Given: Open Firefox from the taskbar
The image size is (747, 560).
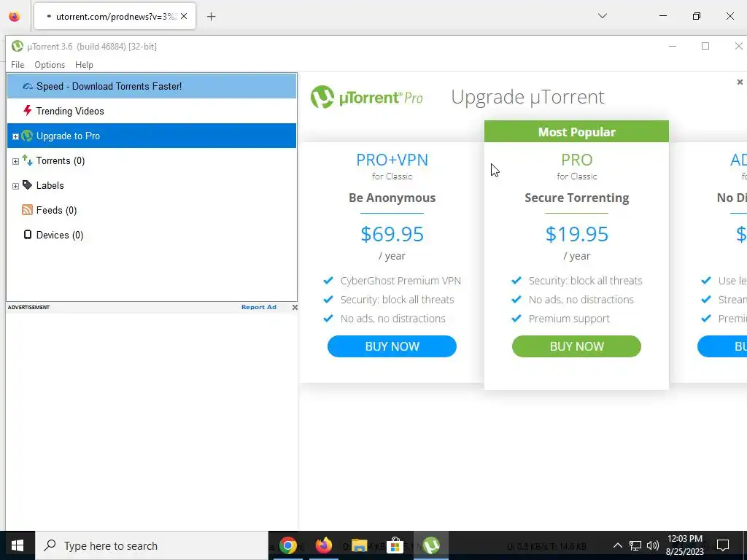Looking at the screenshot, I should point(324,545).
